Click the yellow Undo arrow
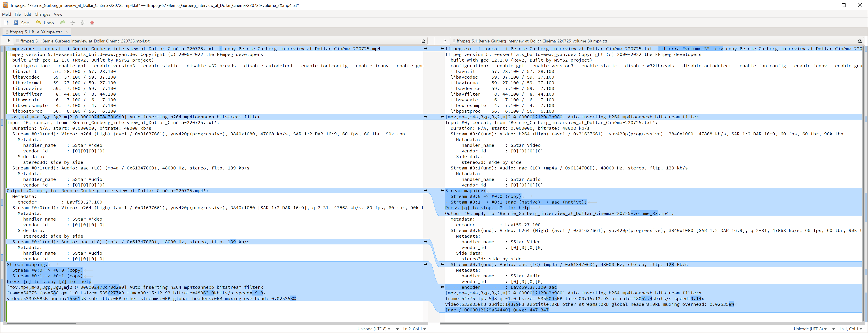 [x=38, y=22]
